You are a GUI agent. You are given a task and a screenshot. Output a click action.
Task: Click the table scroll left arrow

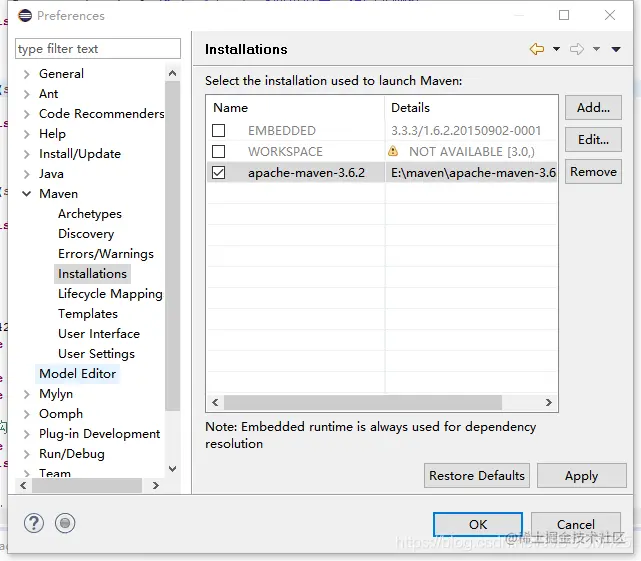point(215,402)
